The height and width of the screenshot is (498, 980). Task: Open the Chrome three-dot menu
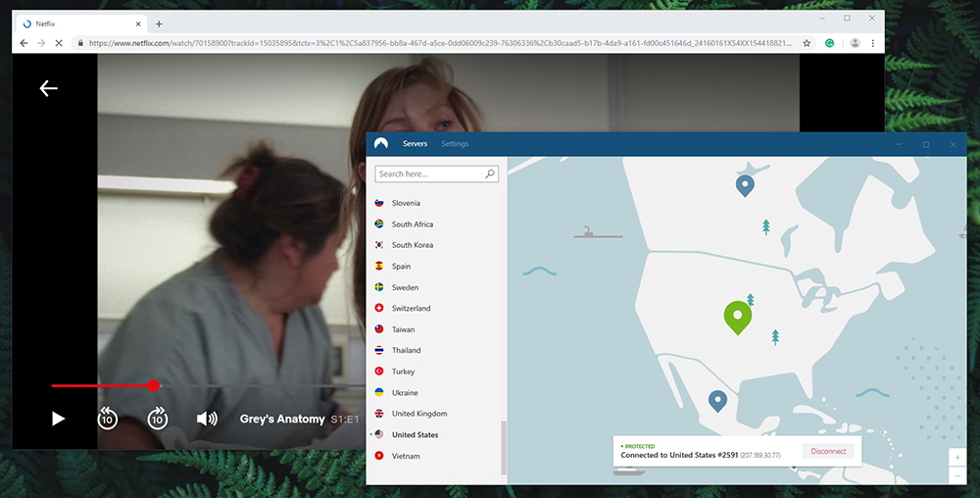[x=873, y=43]
